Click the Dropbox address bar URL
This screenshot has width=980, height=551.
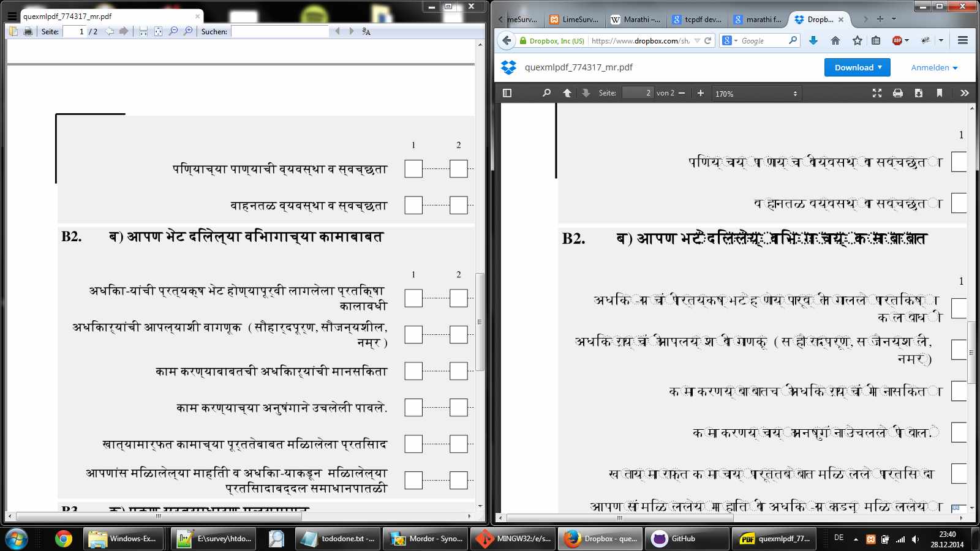point(640,41)
